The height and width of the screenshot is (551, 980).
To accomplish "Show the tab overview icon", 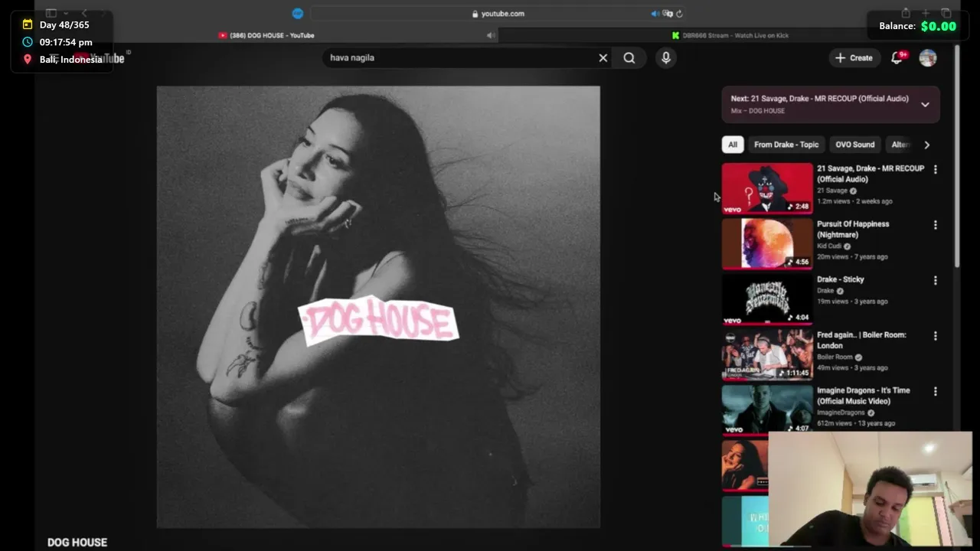I will point(946,13).
